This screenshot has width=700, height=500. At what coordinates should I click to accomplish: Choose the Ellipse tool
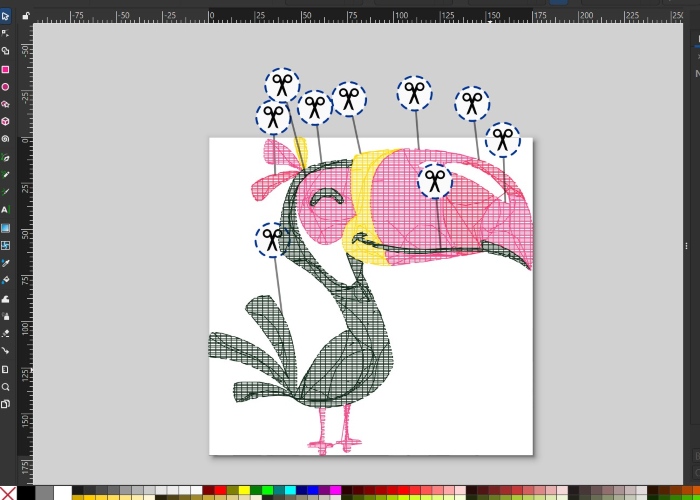(x=5, y=87)
